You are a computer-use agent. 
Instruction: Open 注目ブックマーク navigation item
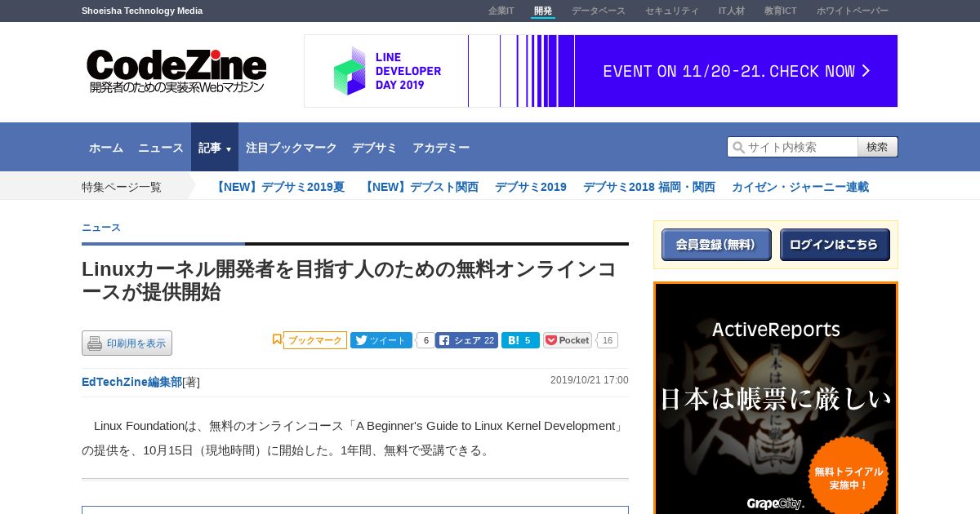point(292,148)
